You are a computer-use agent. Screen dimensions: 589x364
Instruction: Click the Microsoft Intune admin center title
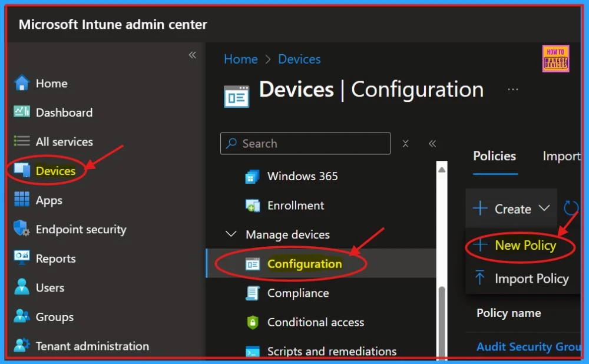[x=113, y=24]
